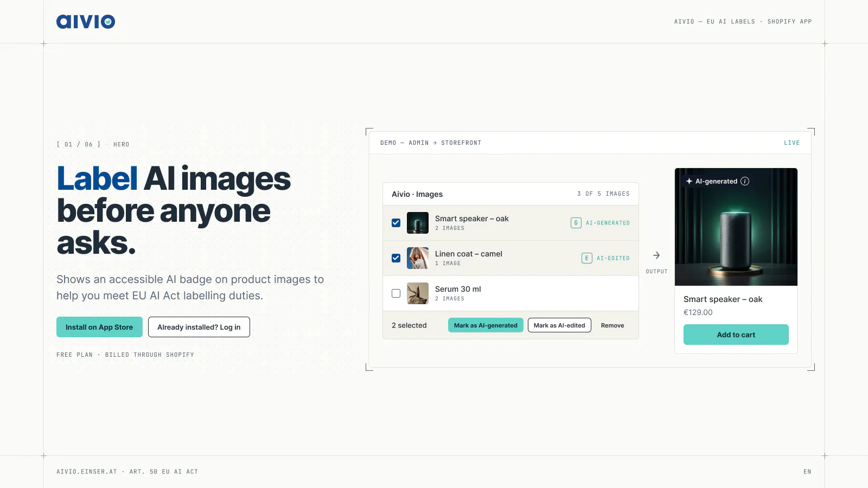This screenshot has width=868, height=488.
Task: Click Install on App Store button
Action: (x=99, y=327)
